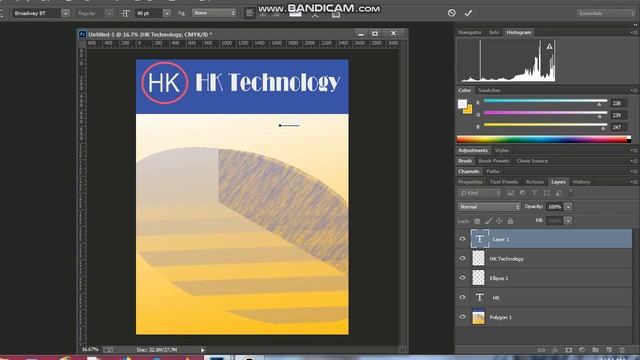The width and height of the screenshot is (640, 360).
Task: Open the new fill or adjustment layer icon
Action: click(582, 350)
